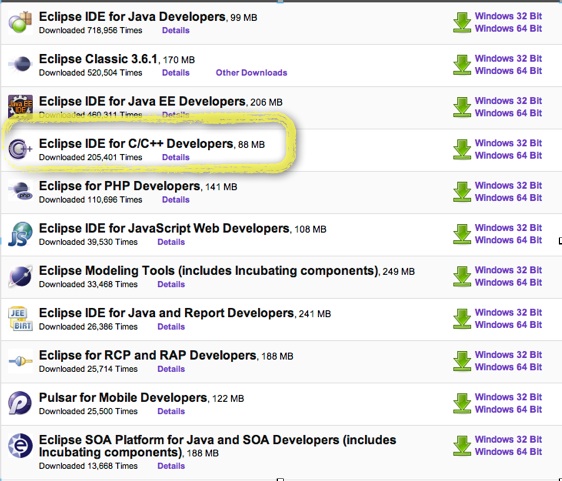This screenshot has height=481, width=562.
Task: Download Windows 64 Bit Java and Report Developers
Action: pyautogui.click(x=508, y=324)
